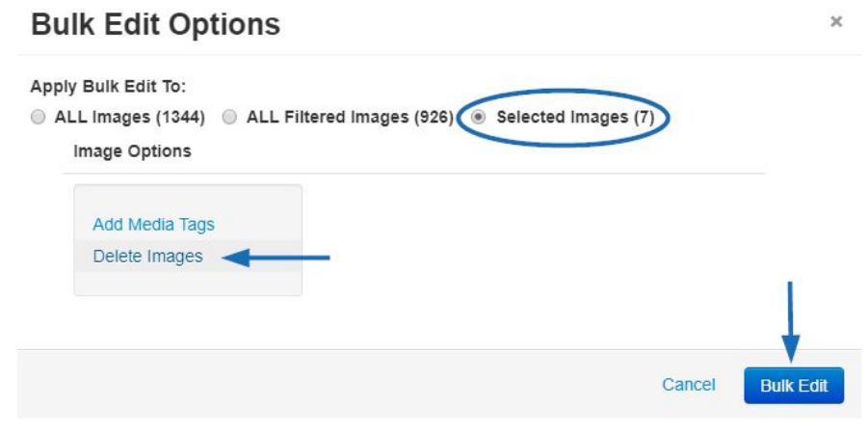The image size is (868, 434).
Task: Click the 'ALL Images (1344)' label text
Action: pos(129,118)
